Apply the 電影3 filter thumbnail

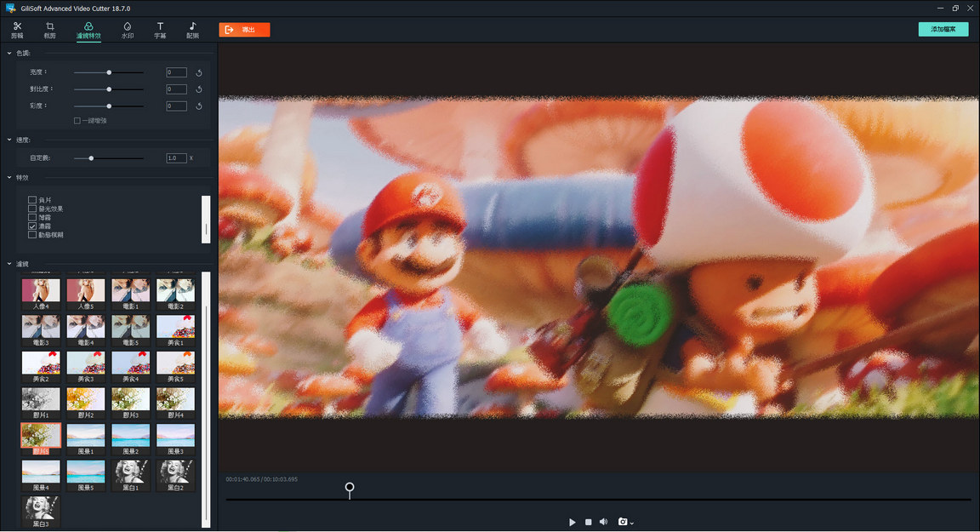pos(41,330)
